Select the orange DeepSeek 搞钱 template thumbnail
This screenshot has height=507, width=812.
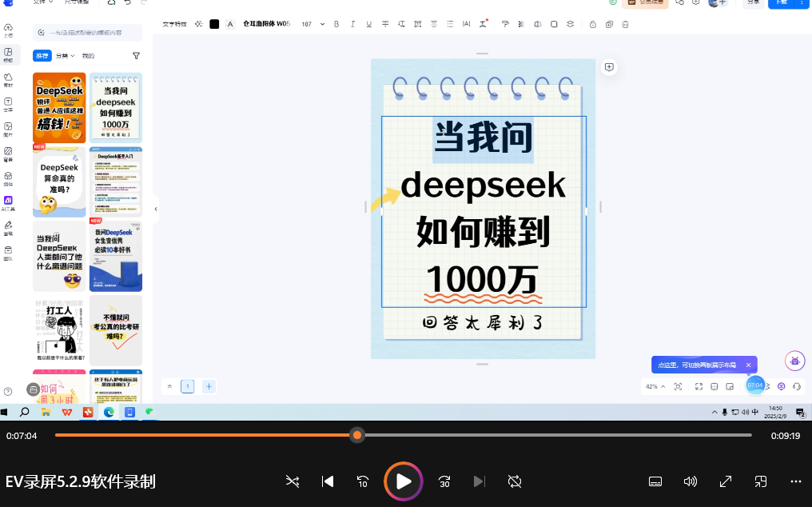(59, 108)
